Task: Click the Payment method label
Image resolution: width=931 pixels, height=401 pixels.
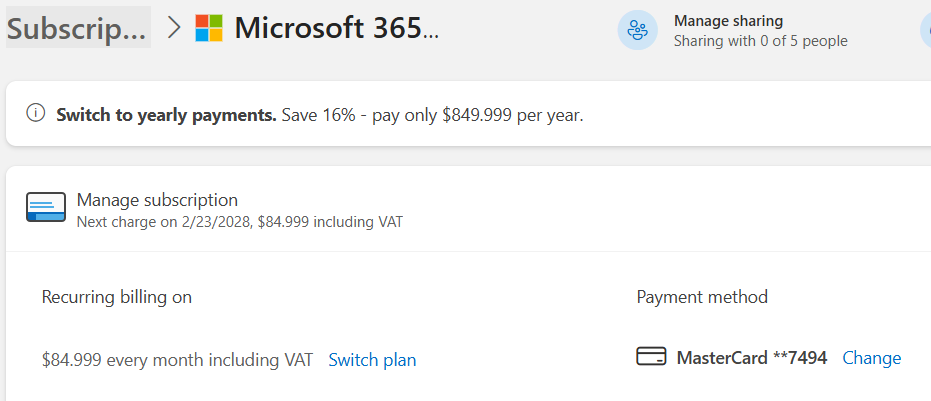Action: click(701, 296)
